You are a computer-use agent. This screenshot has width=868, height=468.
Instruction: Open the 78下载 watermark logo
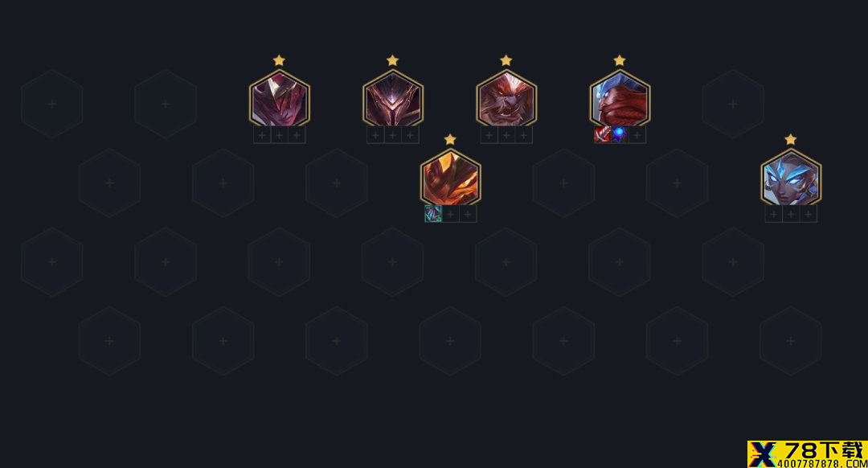(807, 454)
